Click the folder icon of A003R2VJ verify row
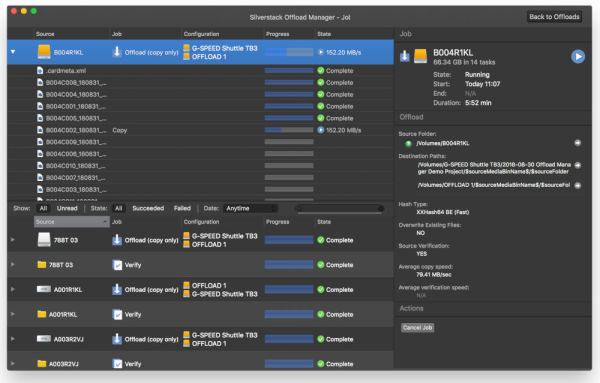Screen dimensions: 600x383 click(42, 363)
